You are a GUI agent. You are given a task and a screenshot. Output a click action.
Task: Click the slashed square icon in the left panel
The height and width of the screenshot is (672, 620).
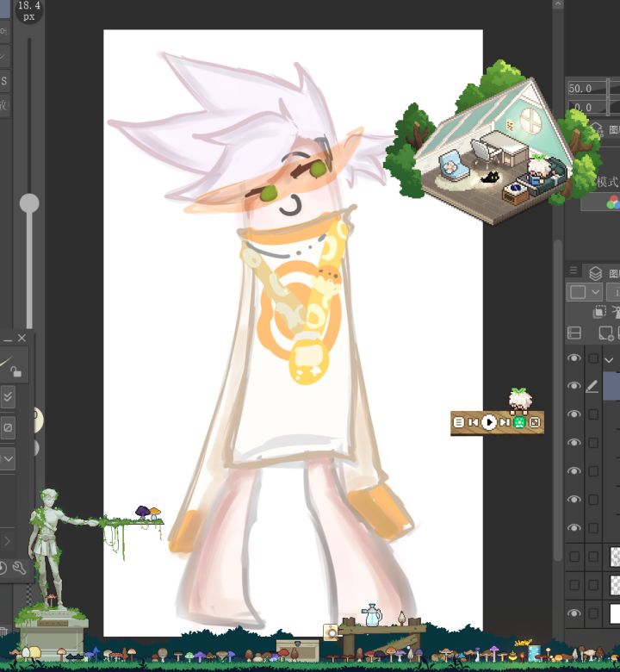coord(8,427)
